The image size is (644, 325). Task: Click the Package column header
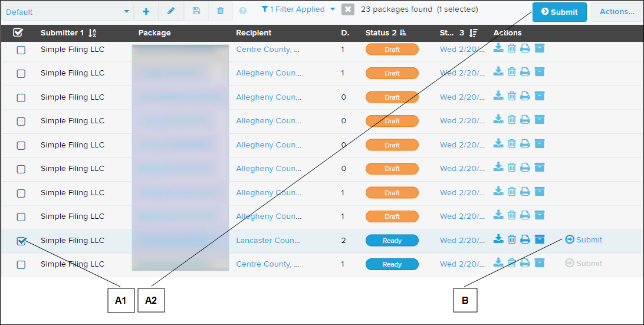(155, 33)
